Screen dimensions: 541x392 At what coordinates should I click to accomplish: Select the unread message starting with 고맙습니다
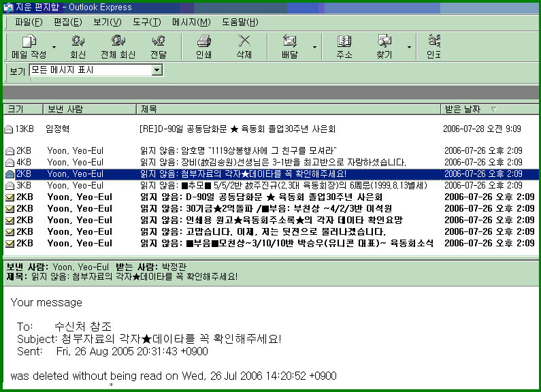tap(272, 231)
